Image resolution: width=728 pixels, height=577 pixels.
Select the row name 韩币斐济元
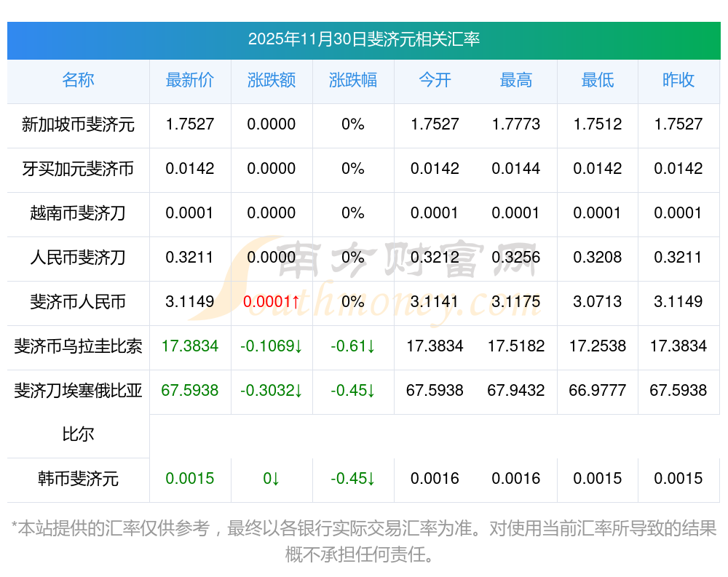[x=78, y=479]
